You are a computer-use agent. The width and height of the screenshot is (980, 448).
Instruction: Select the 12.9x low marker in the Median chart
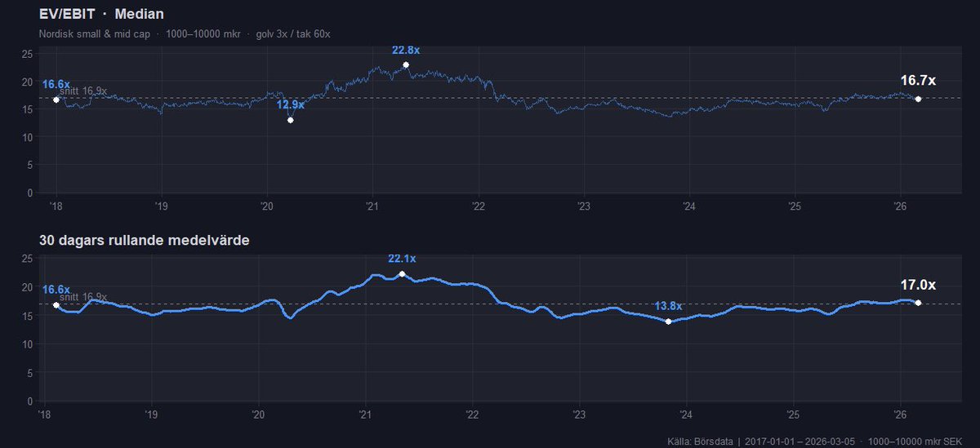(290, 120)
